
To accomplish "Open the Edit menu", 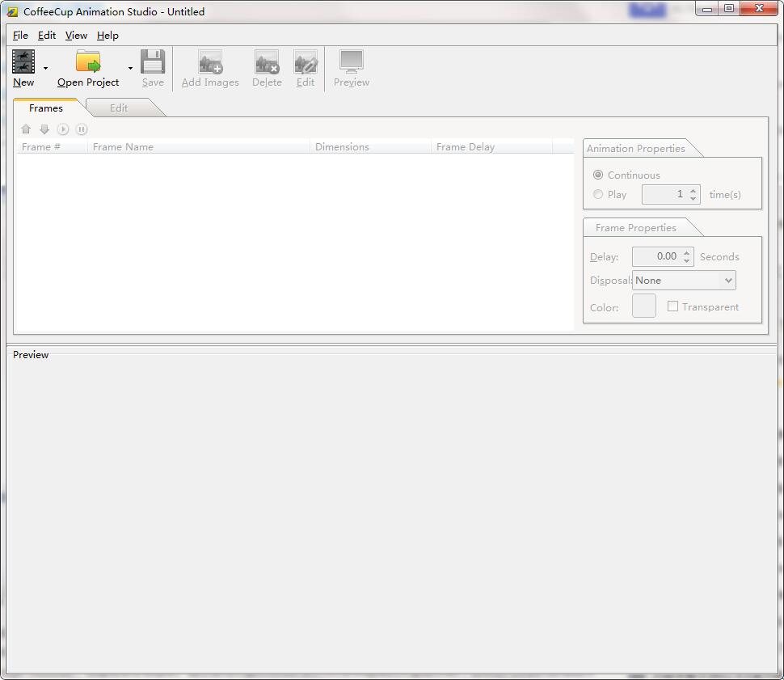I will (47, 35).
